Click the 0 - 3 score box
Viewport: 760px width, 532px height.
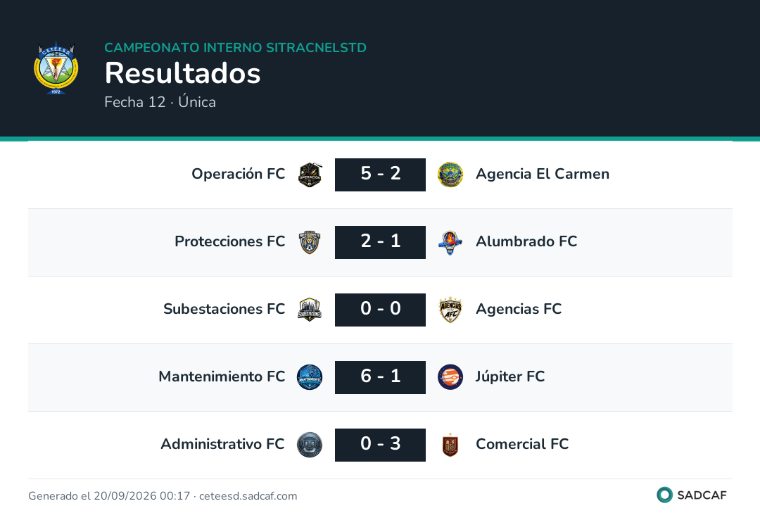(x=381, y=445)
